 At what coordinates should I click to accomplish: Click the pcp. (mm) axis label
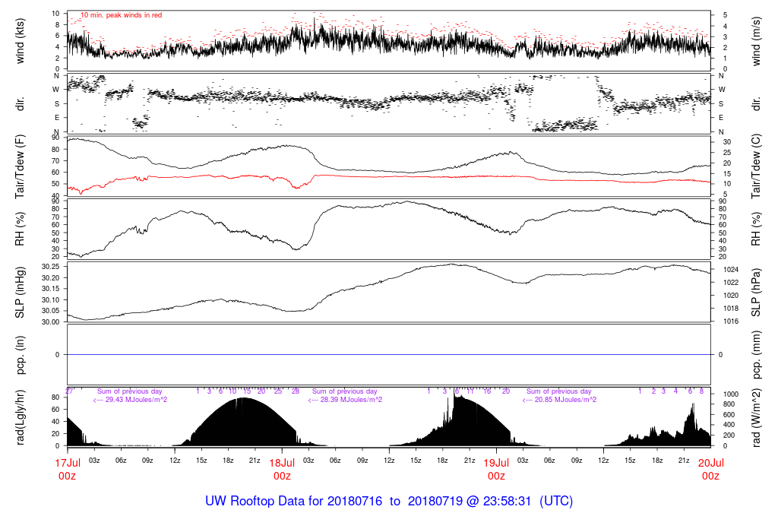tap(757, 354)
